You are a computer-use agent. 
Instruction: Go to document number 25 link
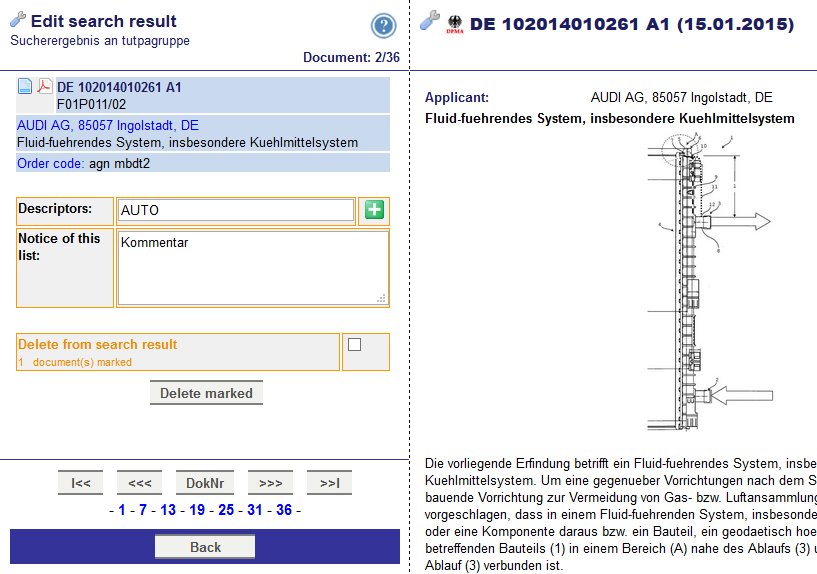(226, 509)
